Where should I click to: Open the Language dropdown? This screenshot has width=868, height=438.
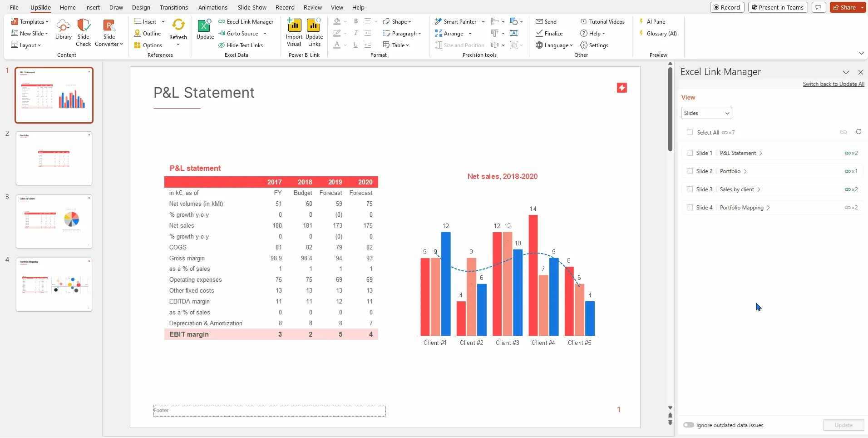click(x=554, y=45)
